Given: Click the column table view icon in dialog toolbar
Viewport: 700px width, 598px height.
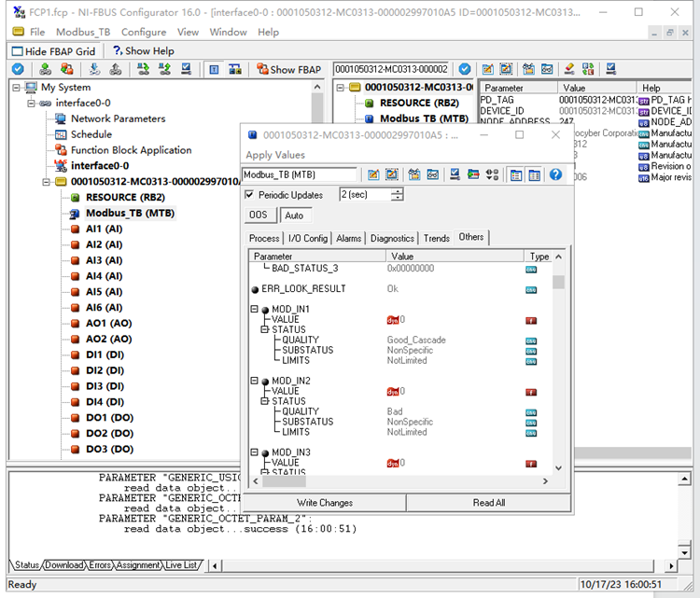Looking at the screenshot, I should point(535,175).
